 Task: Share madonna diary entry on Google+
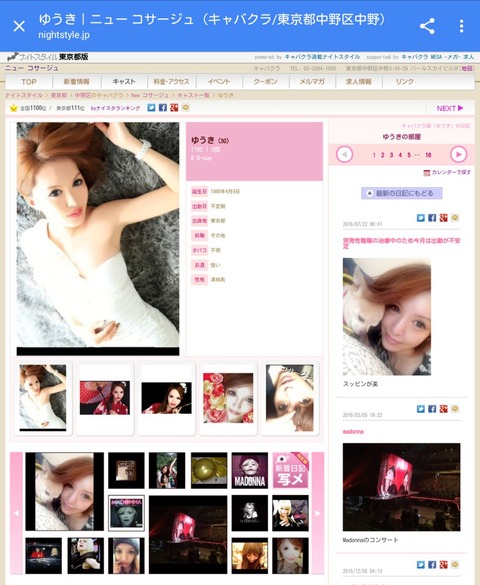pos(443,409)
